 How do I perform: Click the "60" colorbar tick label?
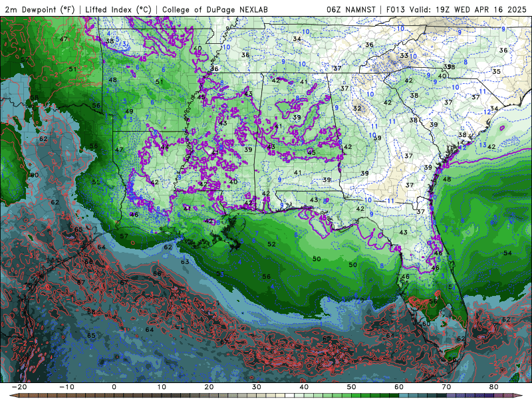pos(399,387)
